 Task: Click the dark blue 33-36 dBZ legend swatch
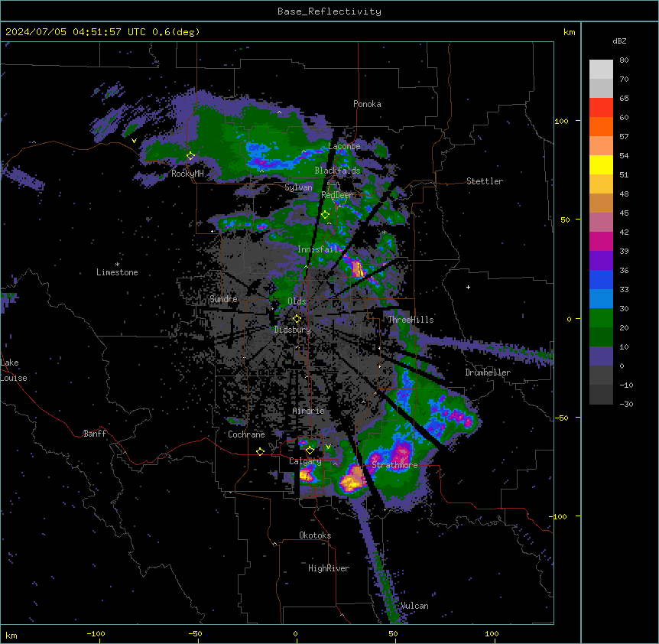[601, 279]
